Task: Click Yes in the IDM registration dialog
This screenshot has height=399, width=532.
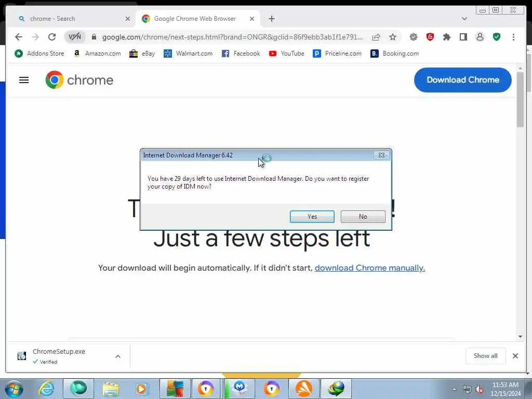Action: click(x=312, y=217)
